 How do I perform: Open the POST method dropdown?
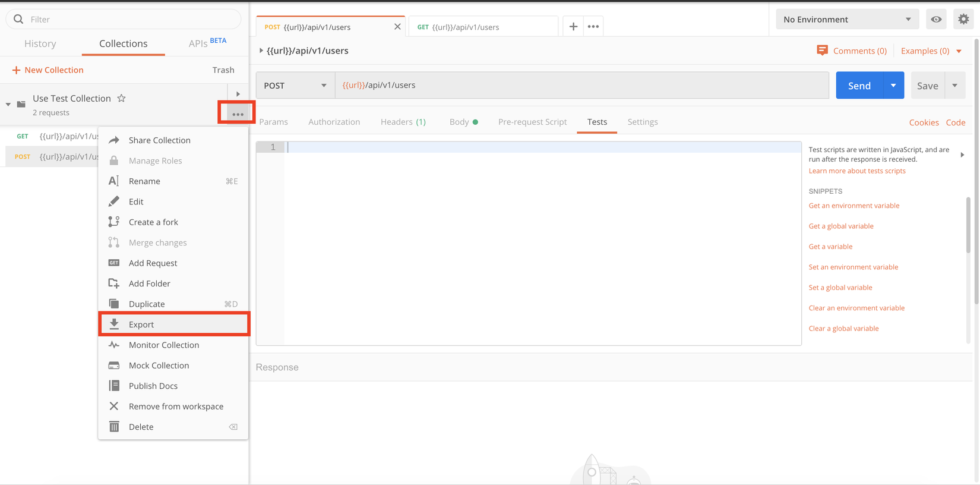[x=295, y=85]
